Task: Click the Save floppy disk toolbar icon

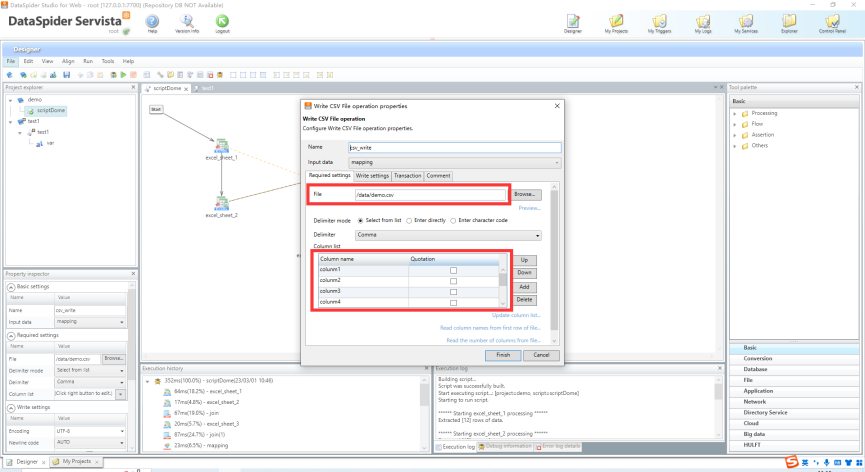Action: click(x=67, y=75)
